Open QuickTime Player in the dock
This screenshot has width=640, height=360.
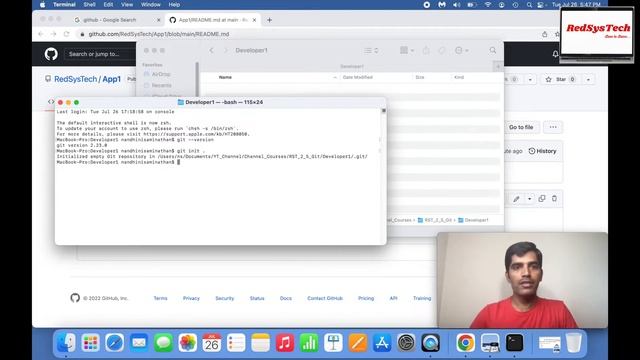pyautogui.click(x=431, y=342)
